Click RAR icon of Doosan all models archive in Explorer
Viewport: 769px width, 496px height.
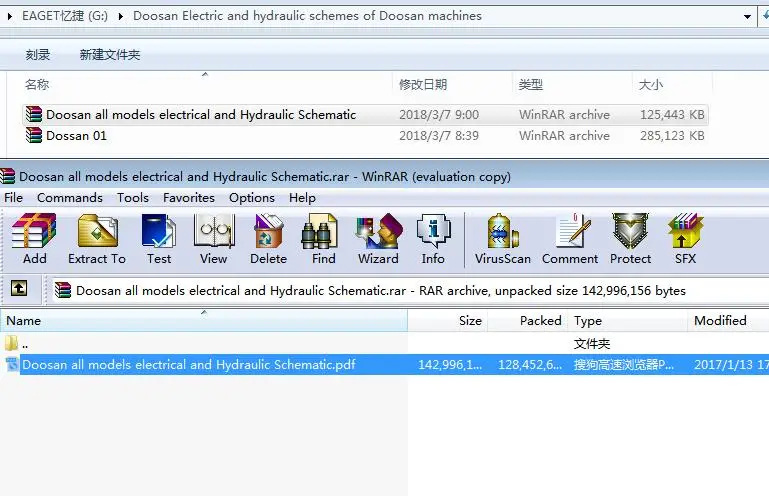(x=34, y=114)
